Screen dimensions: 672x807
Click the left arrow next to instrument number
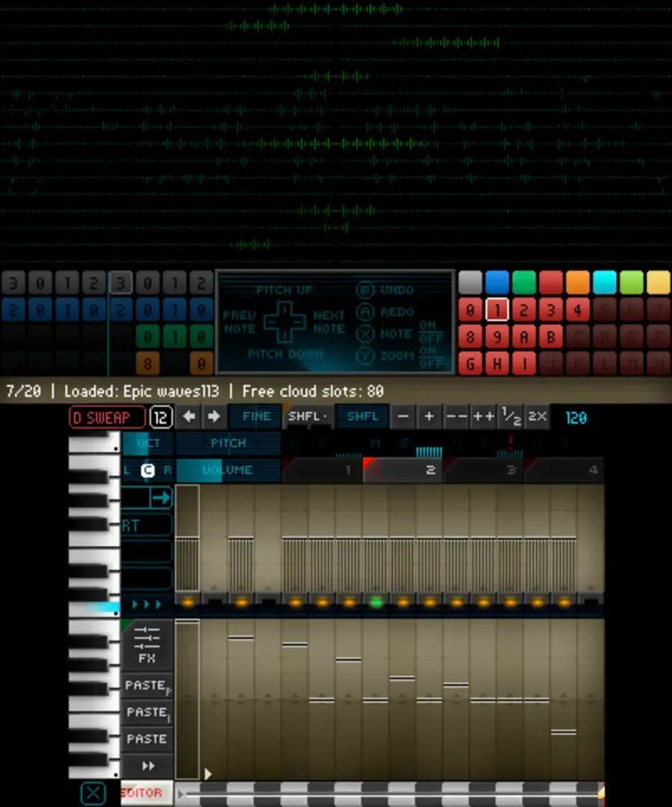[x=189, y=417]
